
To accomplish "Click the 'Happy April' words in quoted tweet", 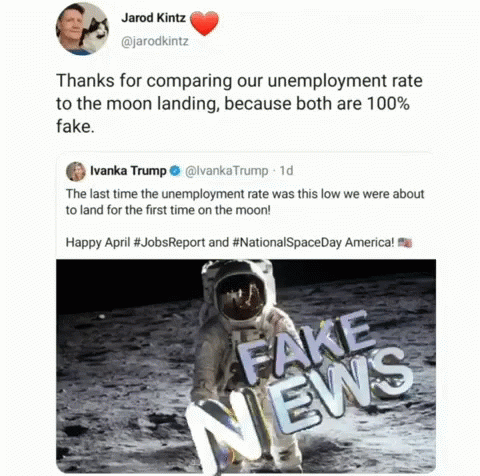I will [98, 243].
